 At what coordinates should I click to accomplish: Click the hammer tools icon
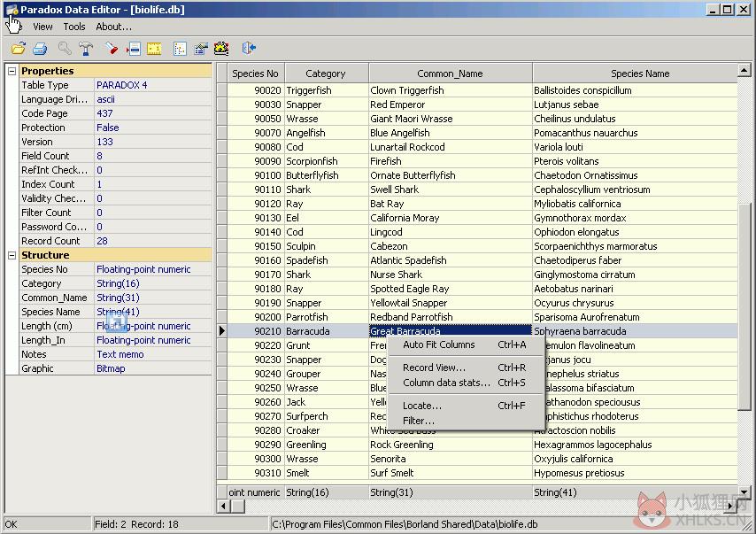86,48
